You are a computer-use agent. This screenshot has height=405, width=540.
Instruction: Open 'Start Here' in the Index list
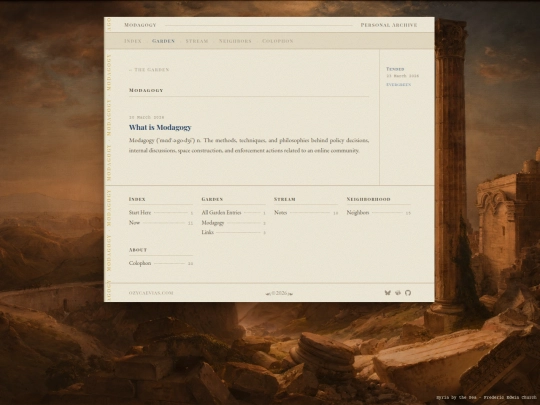pyautogui.click(x=140, y=213)
